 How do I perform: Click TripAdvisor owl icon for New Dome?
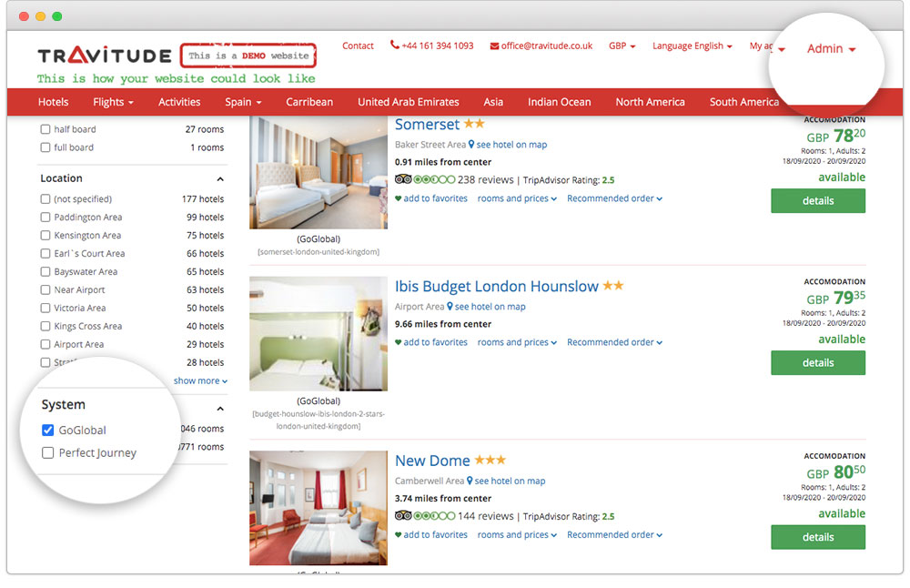[x=403, y=516]
